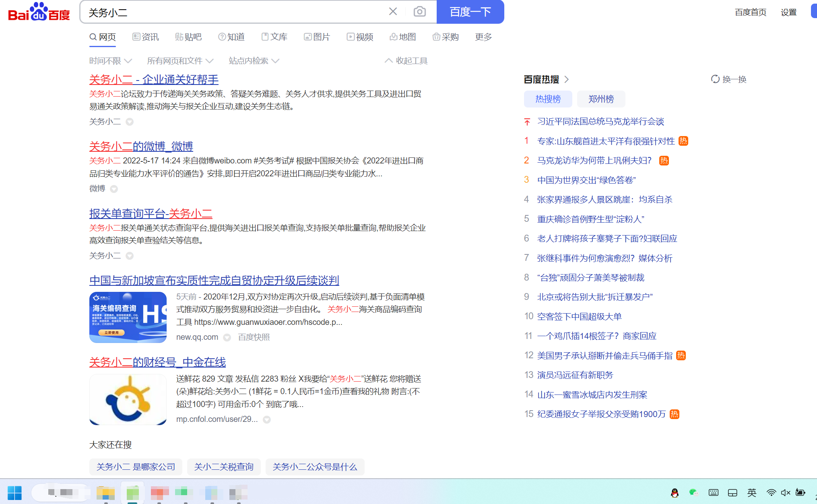Click the muted volume tray icon
817x504 pixels.
(786, 493)
